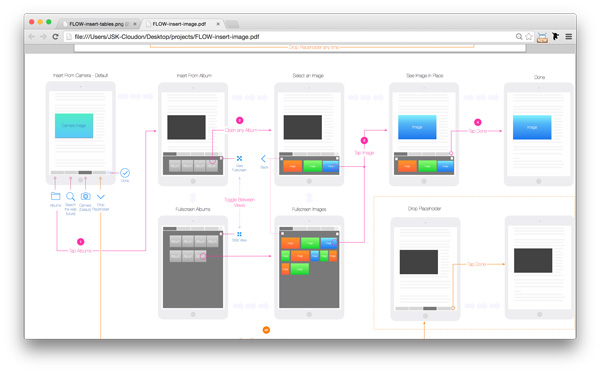Click the View Fullscreen expand icon
The width and height of the screenshot is (600, 373).
(239, 158)
